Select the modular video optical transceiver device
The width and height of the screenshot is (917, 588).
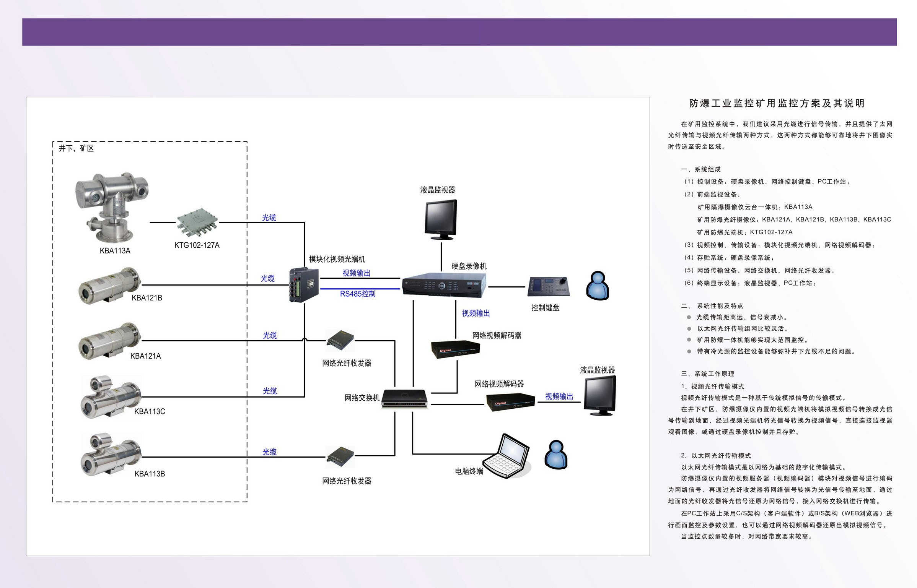[304, 285]
